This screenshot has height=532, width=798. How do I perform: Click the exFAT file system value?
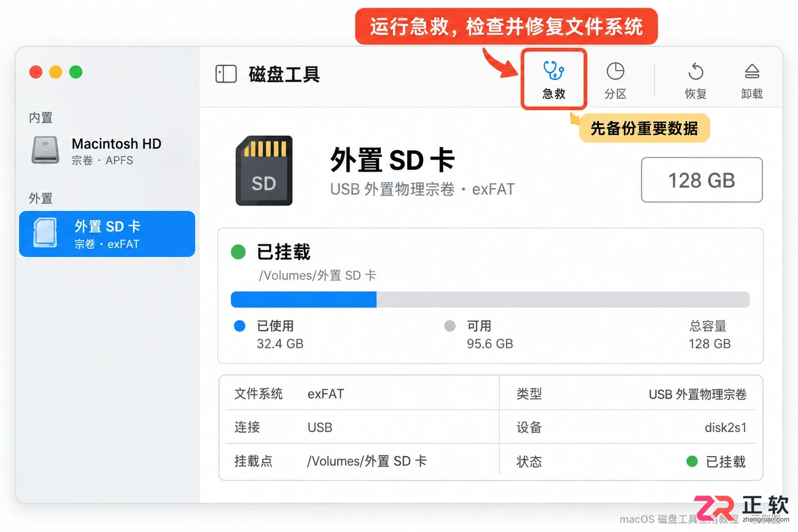pyautogui.click(x=326, y=394)
